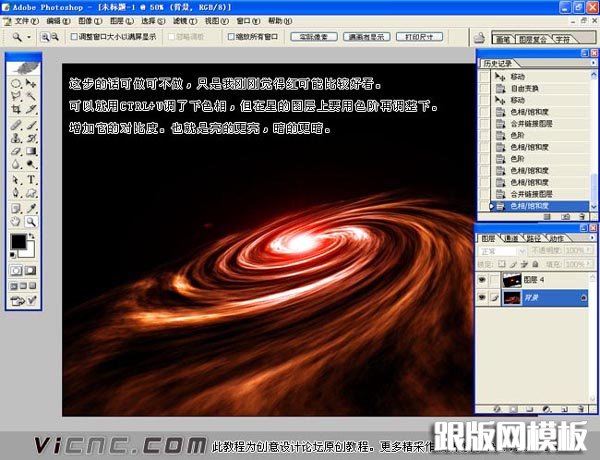600x460 pixels.
Task: Open 滤镜 menu
Action: click(185, 21)
